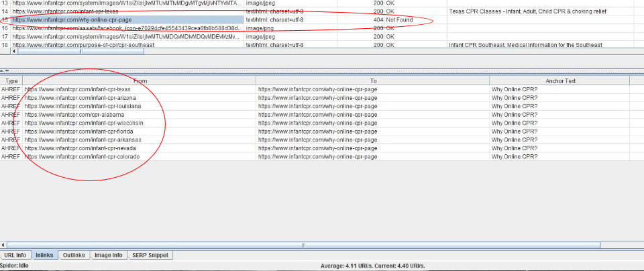Select the infant-cpr-wisconsin From link row
Viewport: 644px width, 271px height.
pos(140,123)
